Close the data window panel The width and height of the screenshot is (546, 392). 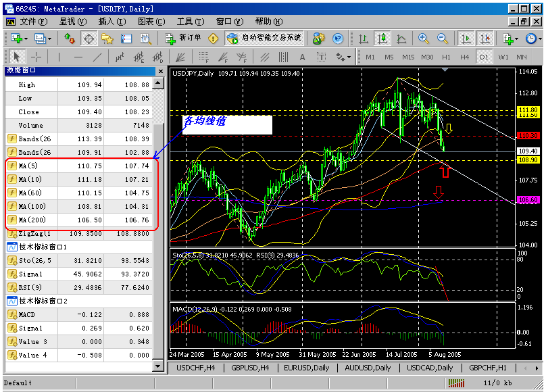pyautogui.click(x=160, y=70)
